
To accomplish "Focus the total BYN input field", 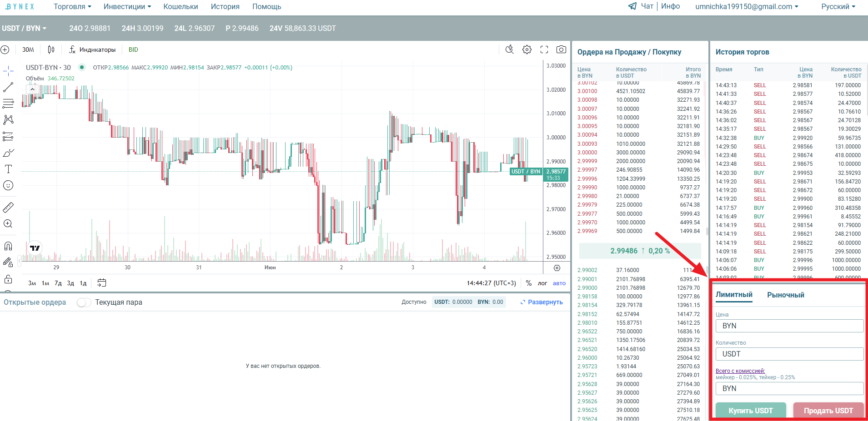I will [789, 388].
